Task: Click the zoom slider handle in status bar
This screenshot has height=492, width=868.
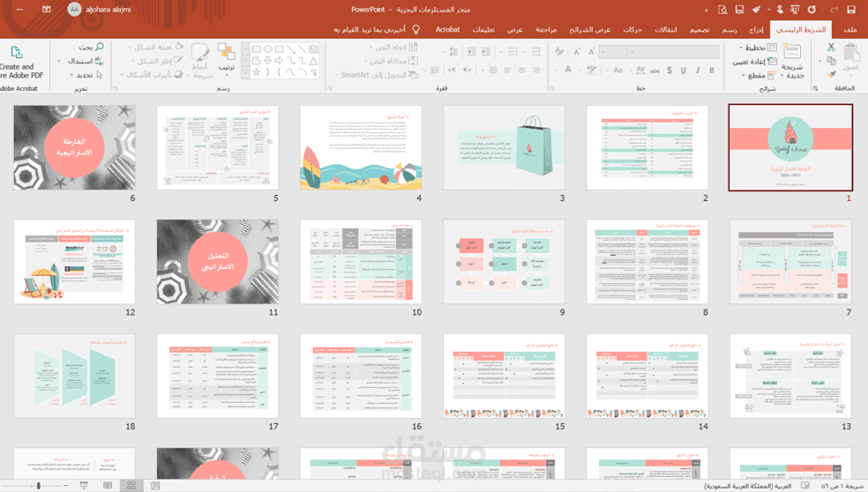Action: (38, 485)
